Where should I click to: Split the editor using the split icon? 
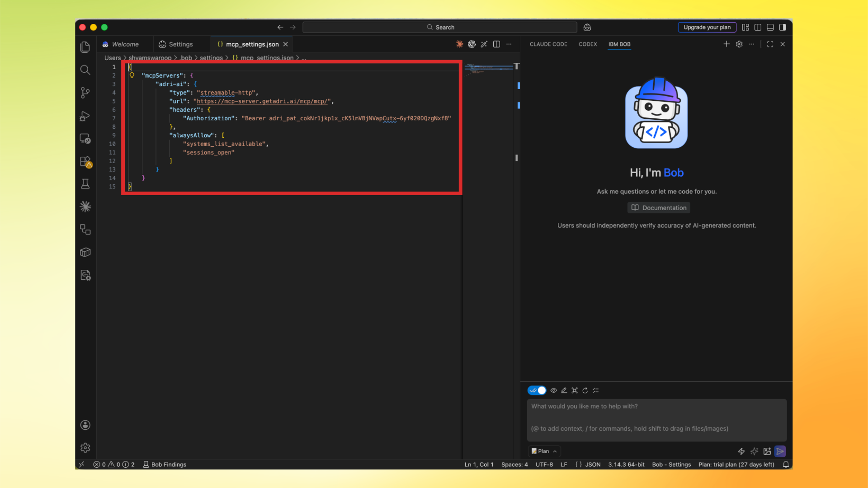point(496,44)
